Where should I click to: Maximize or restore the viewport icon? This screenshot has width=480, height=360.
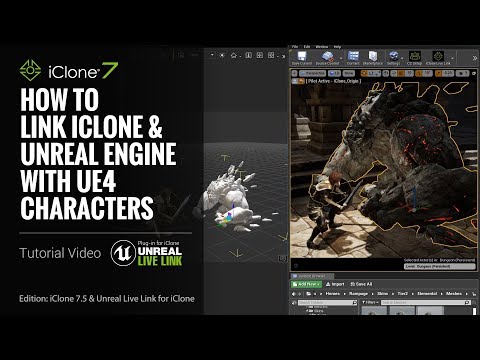coord(474,73)
